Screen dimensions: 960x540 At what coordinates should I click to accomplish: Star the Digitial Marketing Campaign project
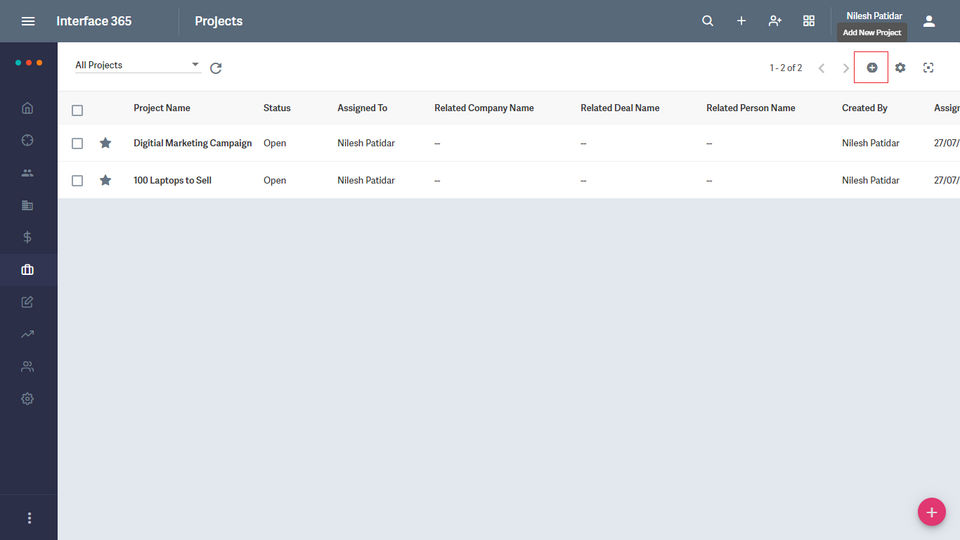pos(106,143)
